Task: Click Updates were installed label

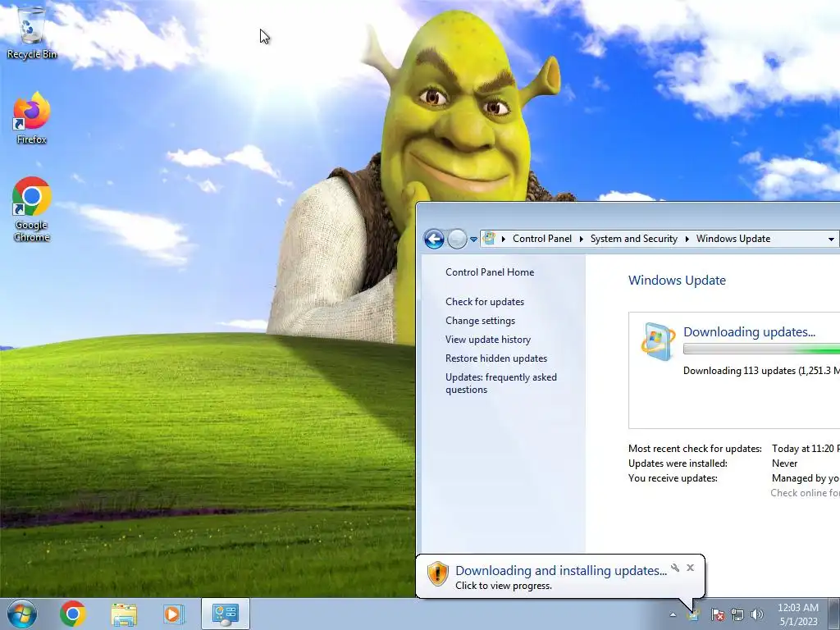Action: 678,463
